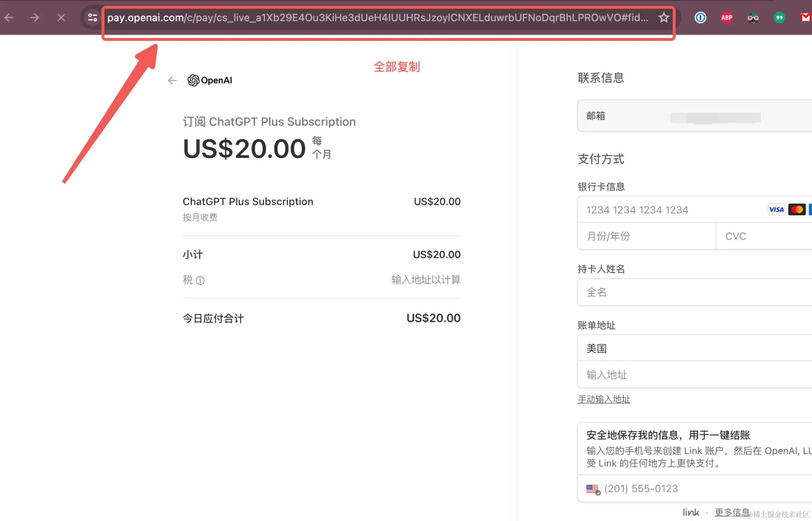Click the Mastercard logo
The image size is (812, 521).
pyautogui.click(x=797, y=209)
